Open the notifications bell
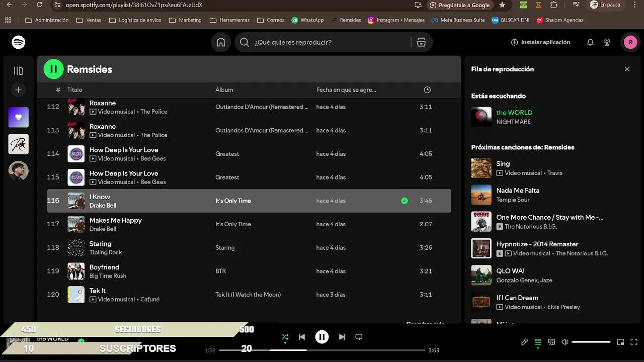 point(590,42)
